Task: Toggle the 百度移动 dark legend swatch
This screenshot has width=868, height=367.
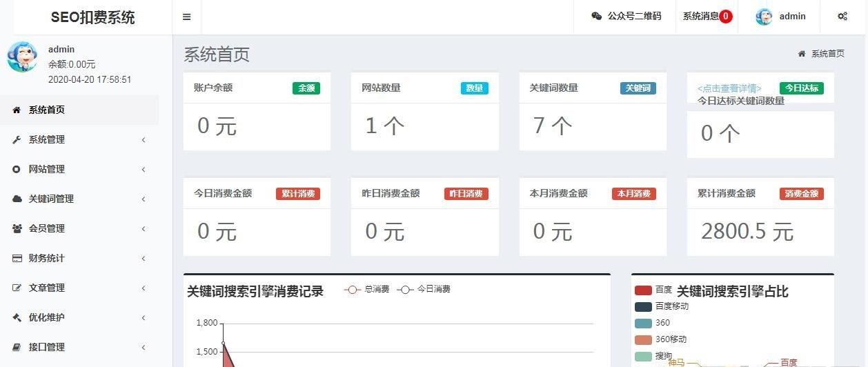Action: [643, 307]
